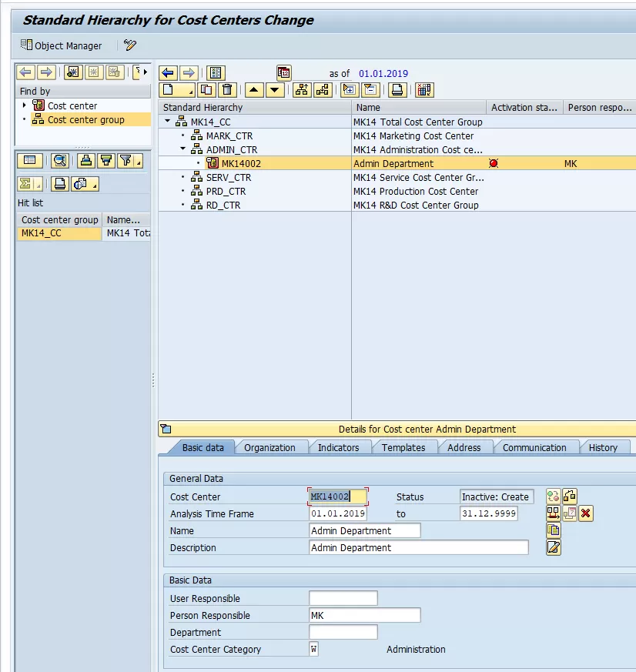Collapse the ADMIN_CTR node
636x672 pixels.
[182, 149]
